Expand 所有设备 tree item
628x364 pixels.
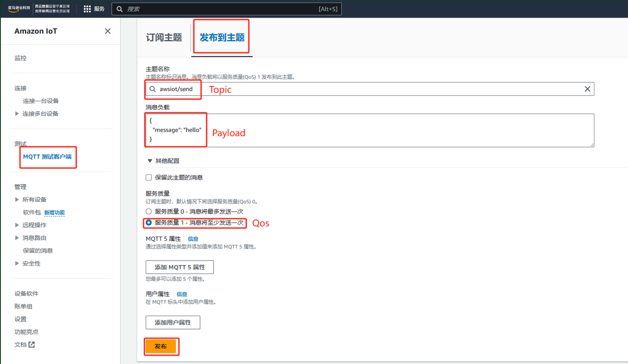(x=17, y=200)
